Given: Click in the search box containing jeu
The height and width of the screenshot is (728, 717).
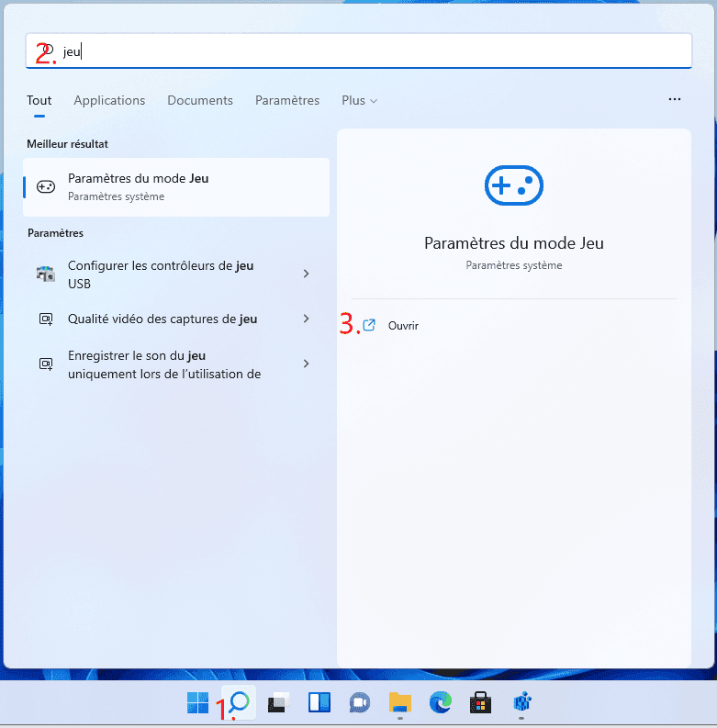Looking at the screenshot, I should pos(358,51).
